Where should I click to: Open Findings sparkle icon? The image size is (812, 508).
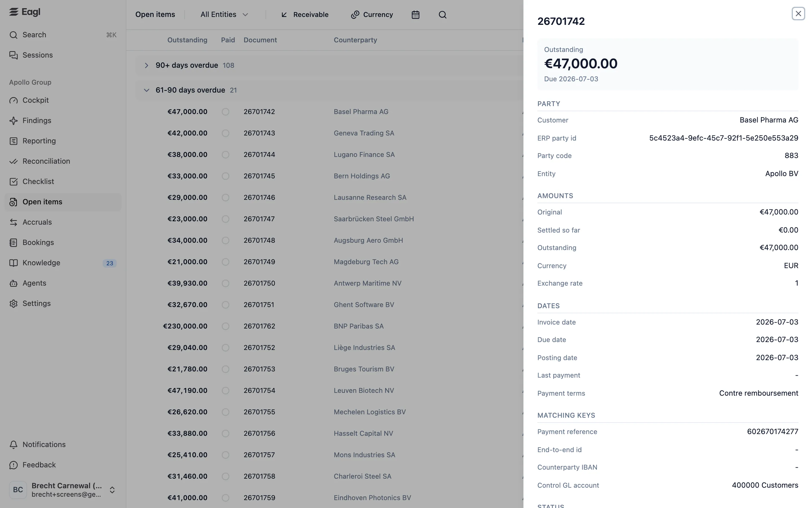pyautogui.click(x=14, y=121)
